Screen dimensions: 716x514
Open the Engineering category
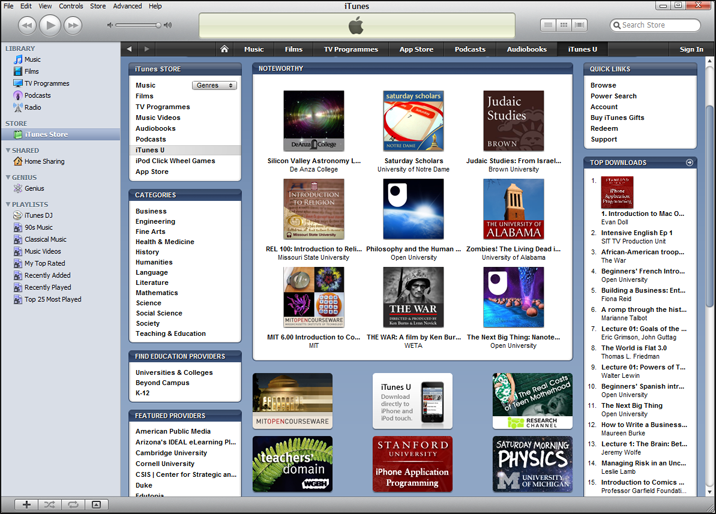[x=155, y=221]
